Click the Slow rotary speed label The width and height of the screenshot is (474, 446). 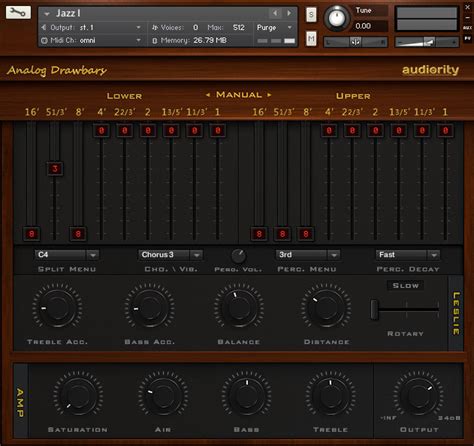click(x=405, y=286)
